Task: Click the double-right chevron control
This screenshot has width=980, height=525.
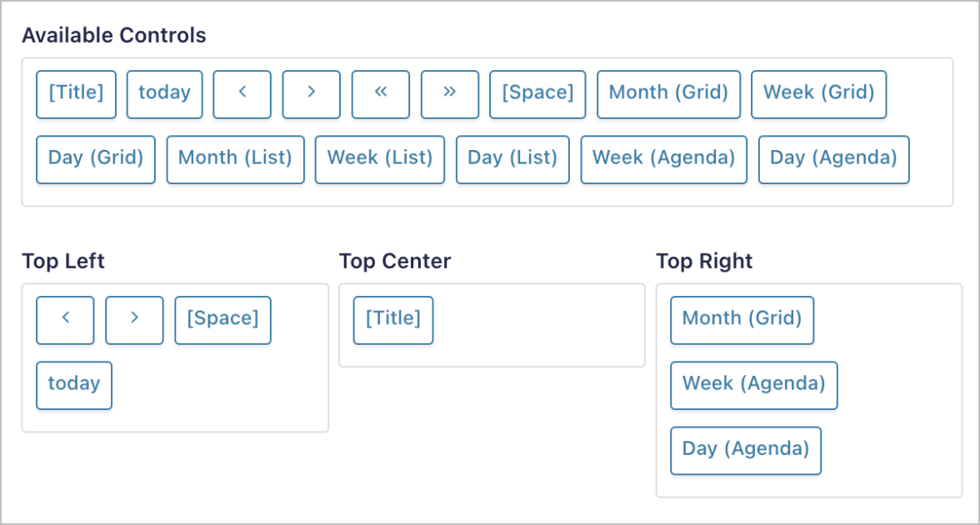Action: 449,94
